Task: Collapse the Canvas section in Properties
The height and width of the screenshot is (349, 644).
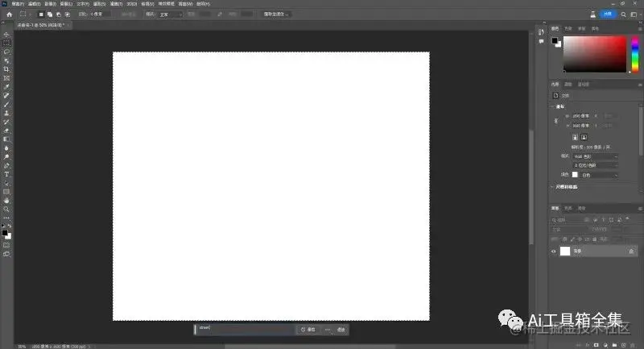Action: [552, 106]
